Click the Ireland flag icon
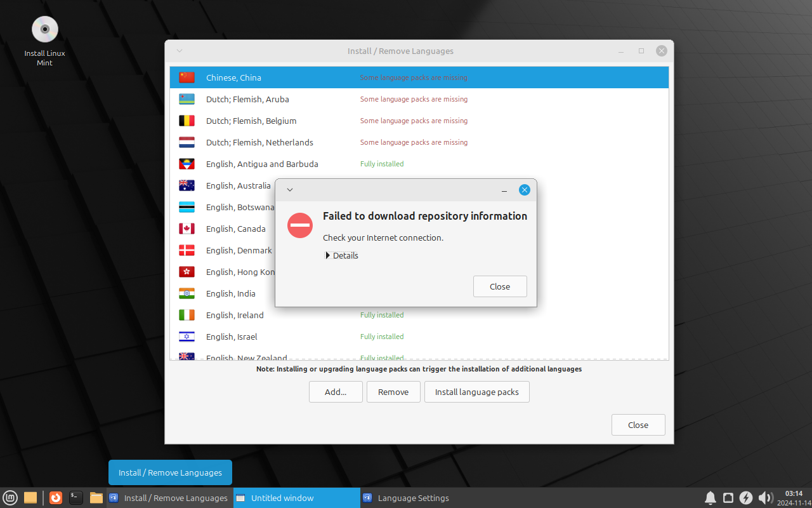The image size is (812, 508). (x=187, y=315)
